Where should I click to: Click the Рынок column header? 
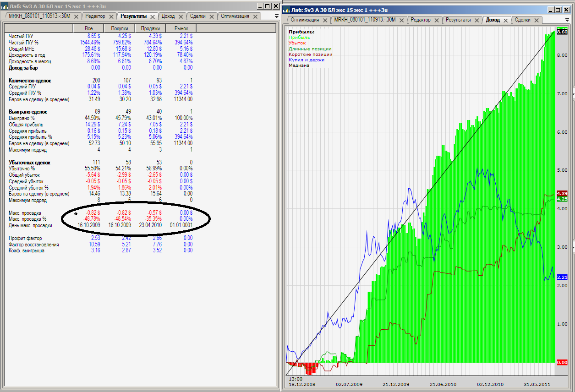[181, 29]
